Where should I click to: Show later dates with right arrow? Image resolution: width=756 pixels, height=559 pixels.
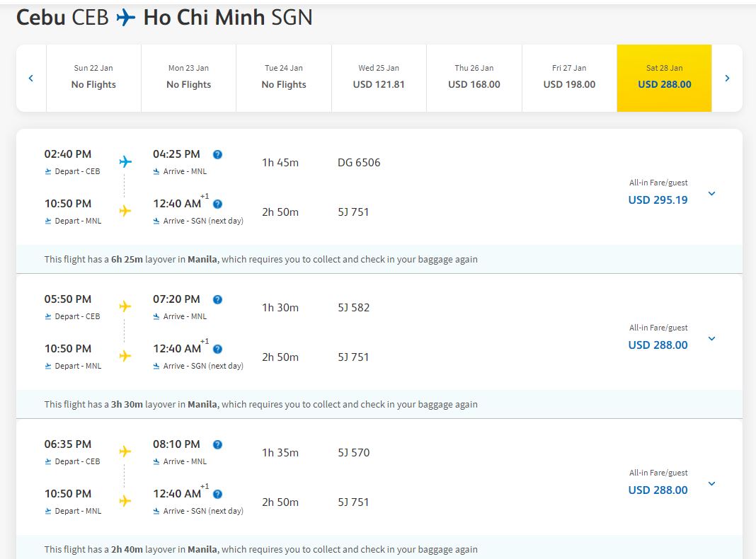tap(727, 79)
